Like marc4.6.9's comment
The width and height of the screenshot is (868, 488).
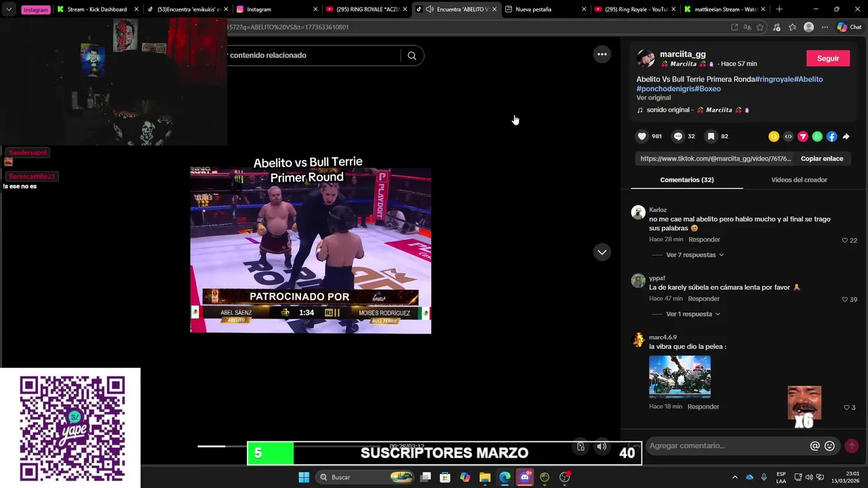coord(846,407)
